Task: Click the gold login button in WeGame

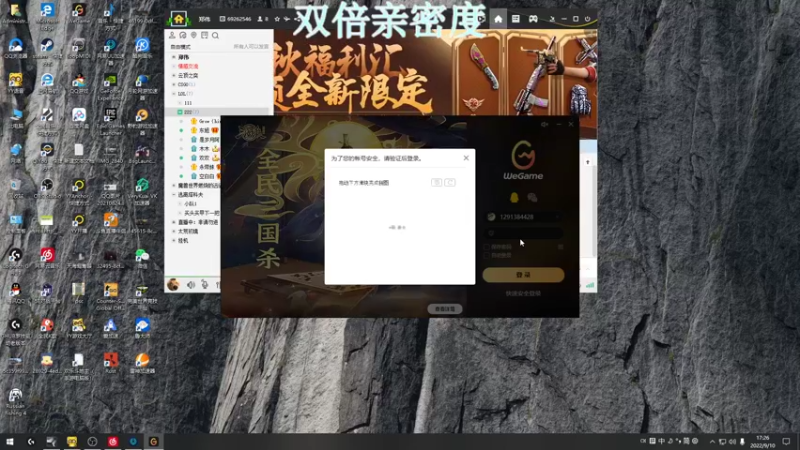Action: (523, 274)
